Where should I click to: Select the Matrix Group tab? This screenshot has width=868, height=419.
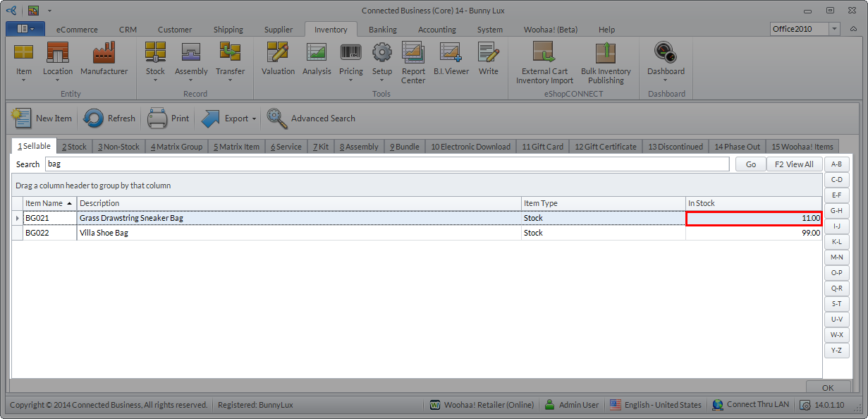[176, 147]
